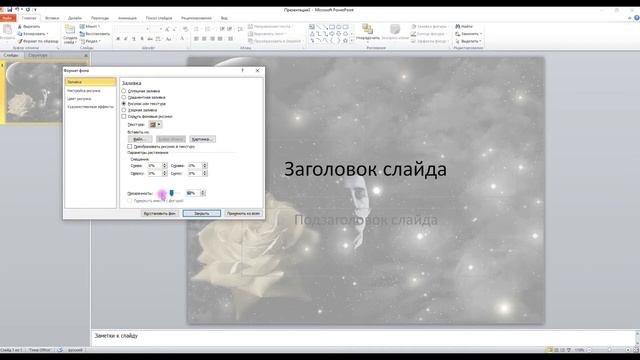The height and width of the screenshot is (360, 640).
Task: Click the Закрыть button in the dialog
Action: (202, 213)
